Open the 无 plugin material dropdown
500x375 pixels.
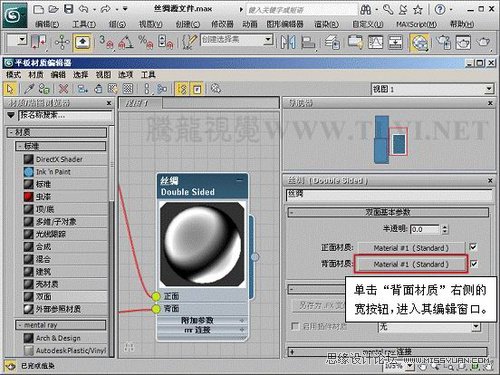coord(477,327)
